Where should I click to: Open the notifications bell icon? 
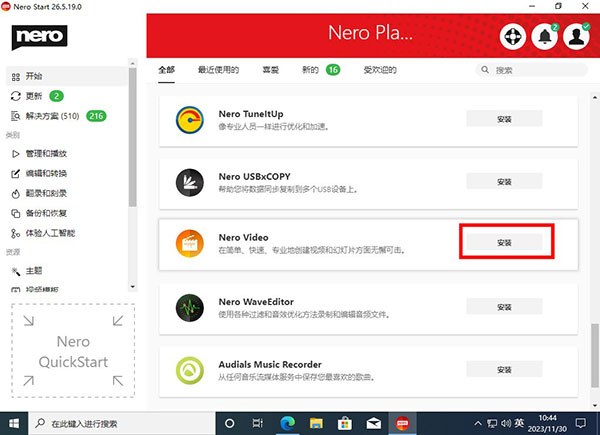(545, 37)
